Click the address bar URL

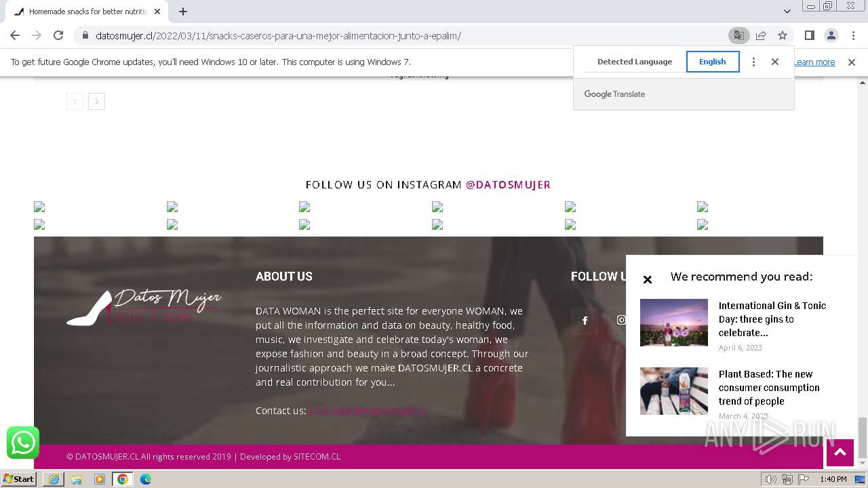pyautogui.click(x=278, y=35)
